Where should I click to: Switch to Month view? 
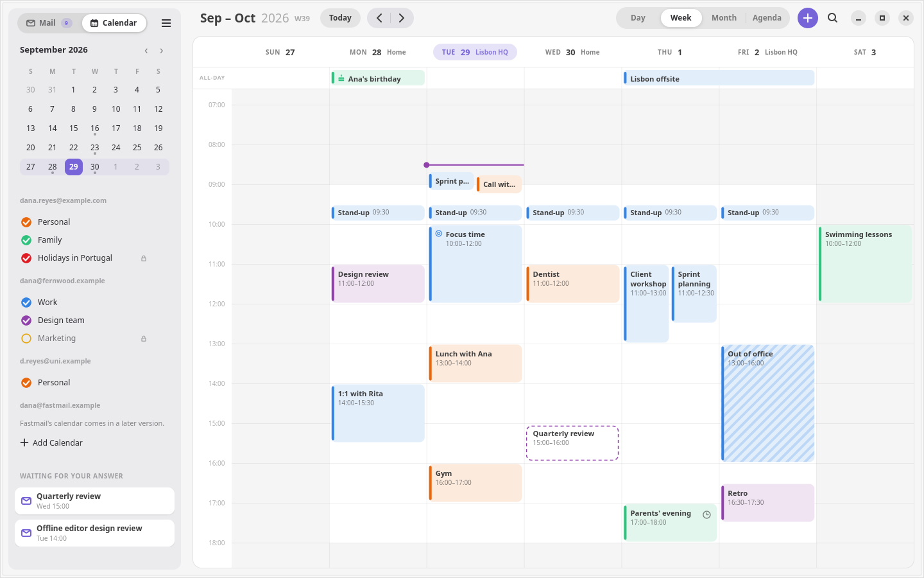pos(724,18)
